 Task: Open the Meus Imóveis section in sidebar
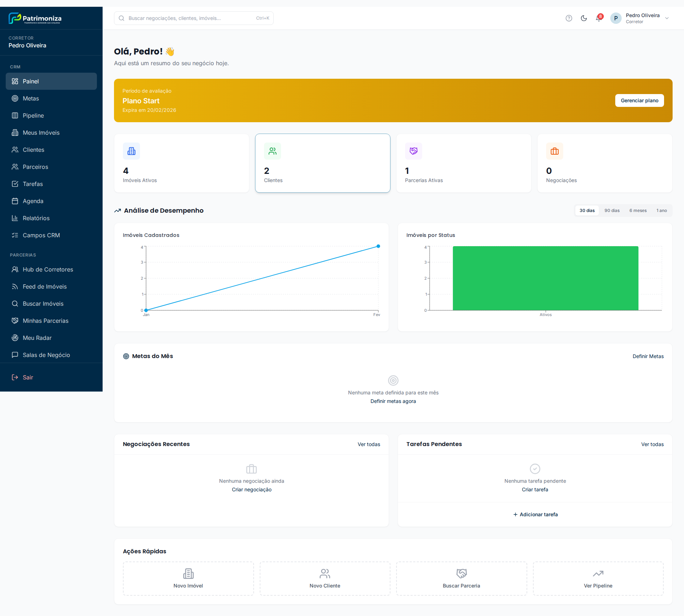click(x=41, y=132)
